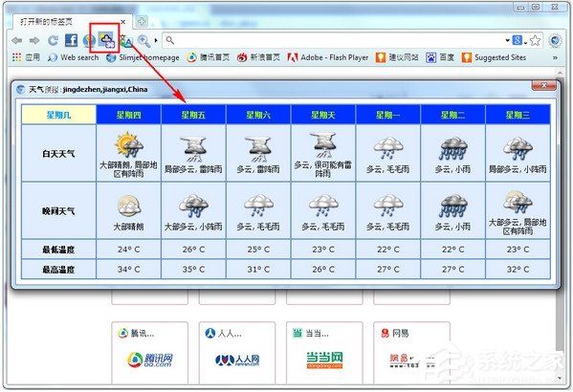Expand hidden toolbar icons with small arrow
This screenshot has height=392, width=573.
tap(156, 40)
